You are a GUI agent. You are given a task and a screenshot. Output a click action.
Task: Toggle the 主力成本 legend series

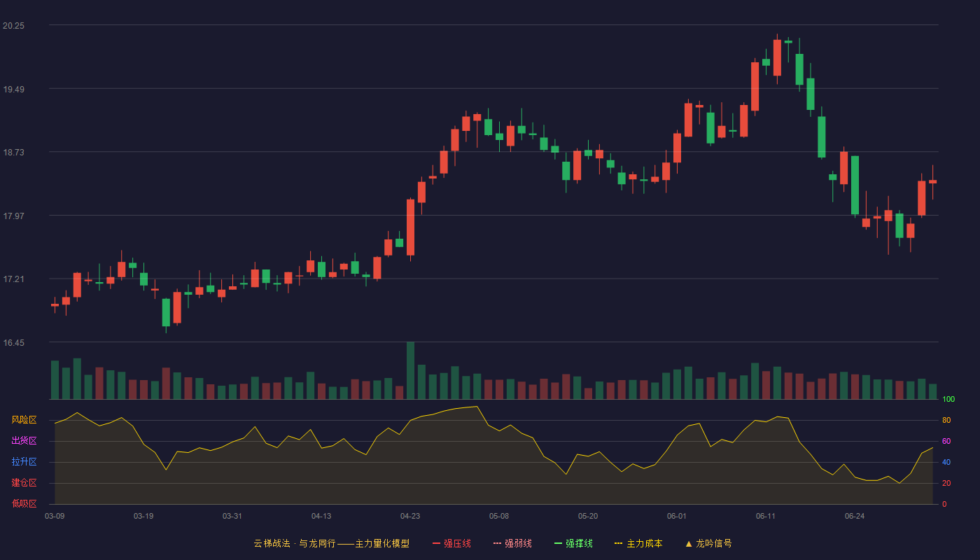tap(638, 543)
